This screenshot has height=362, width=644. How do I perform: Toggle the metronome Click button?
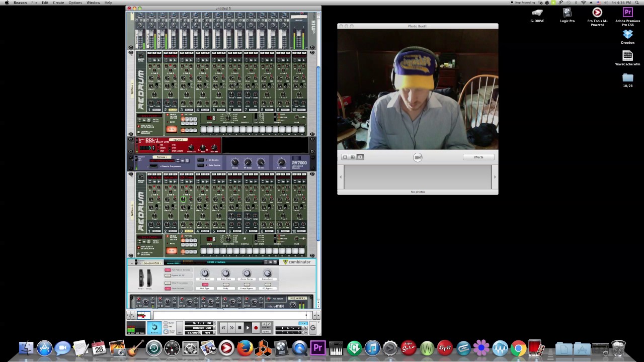pos(166,323)
